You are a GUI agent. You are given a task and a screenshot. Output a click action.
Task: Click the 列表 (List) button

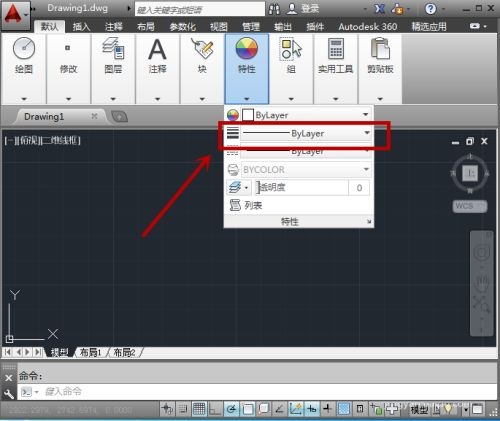point(246,205)
